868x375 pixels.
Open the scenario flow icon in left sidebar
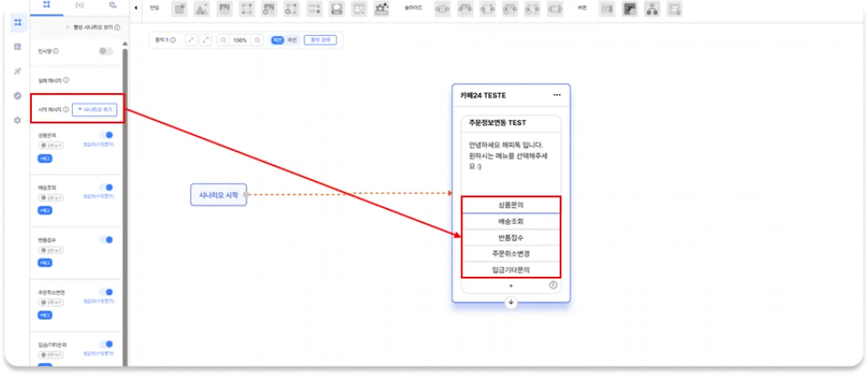click(18, 22)
